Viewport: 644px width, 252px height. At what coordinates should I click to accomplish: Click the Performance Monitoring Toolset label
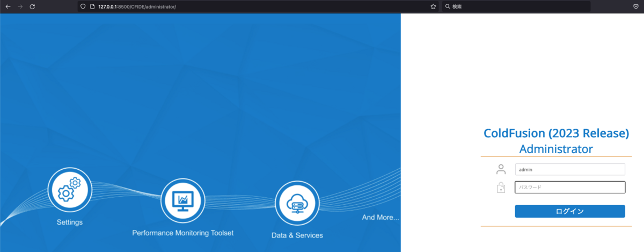coord(183,233)
